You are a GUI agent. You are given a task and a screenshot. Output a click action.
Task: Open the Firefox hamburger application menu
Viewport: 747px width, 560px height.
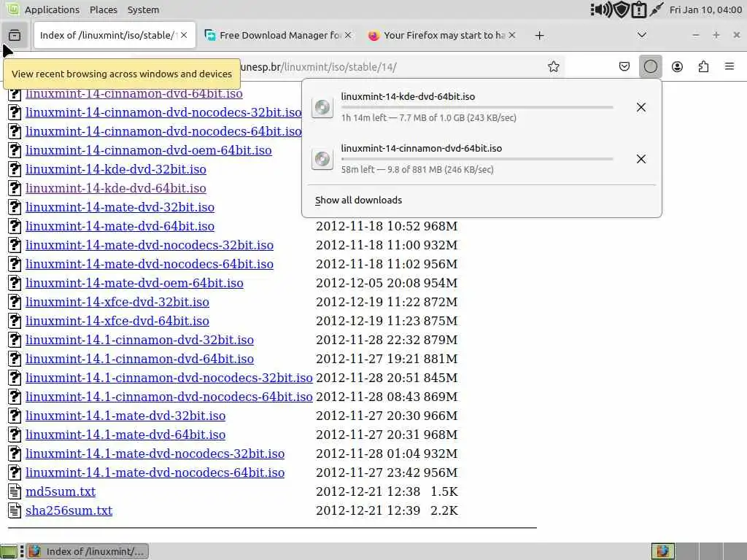pos(729,66)
